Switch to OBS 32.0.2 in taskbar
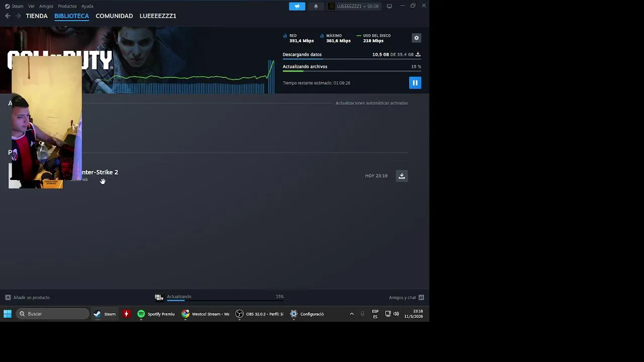644x362 pixels. [x=260, y=314]
